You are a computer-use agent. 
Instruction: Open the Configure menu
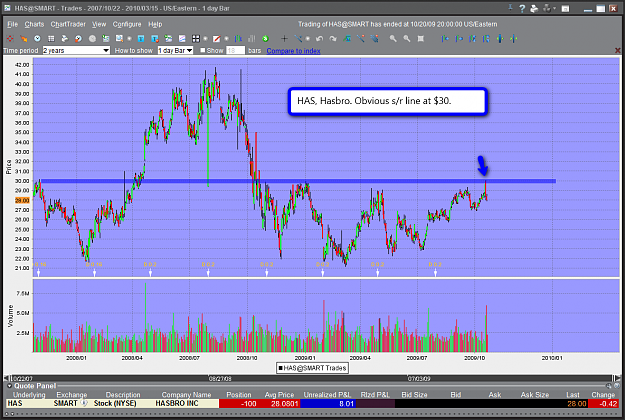coord(127,24)
